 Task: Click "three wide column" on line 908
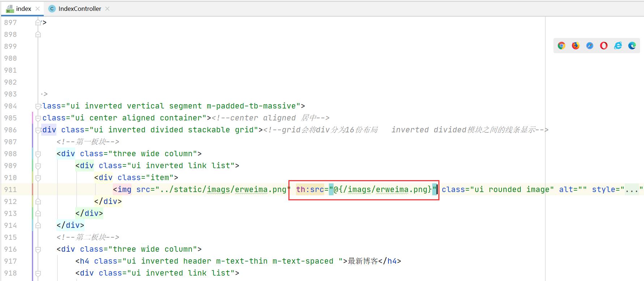(153, 154)
